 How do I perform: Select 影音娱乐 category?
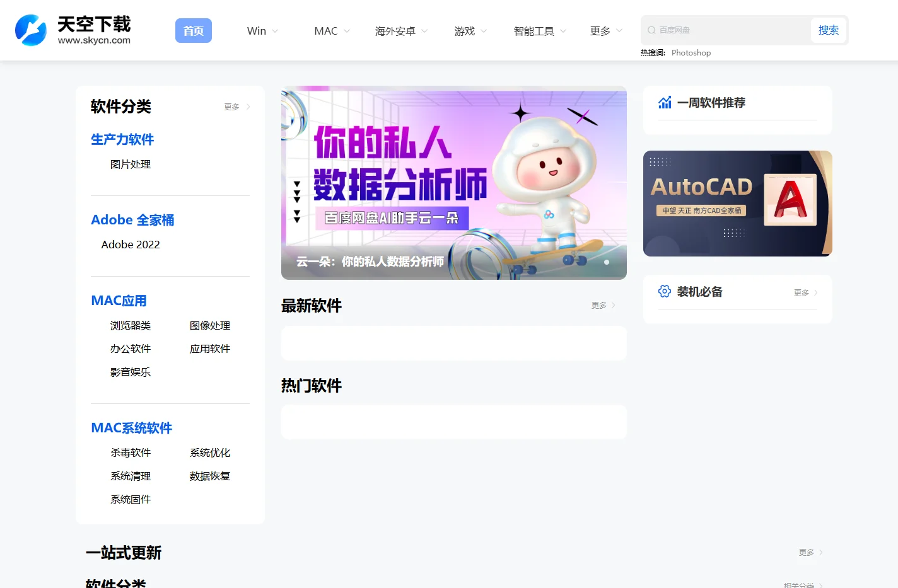click(x=131, y=372)
